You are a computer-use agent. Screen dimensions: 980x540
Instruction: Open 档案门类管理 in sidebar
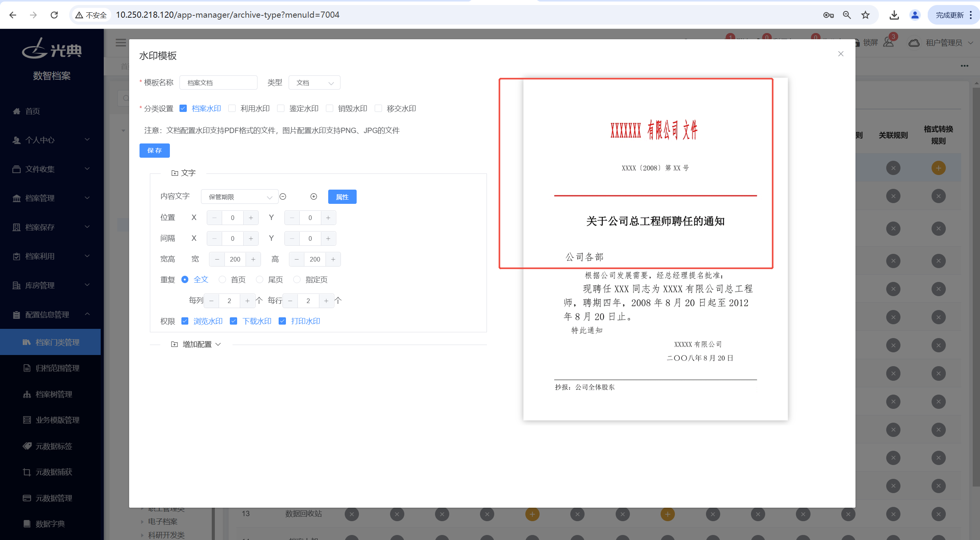[x=50, y=342]
